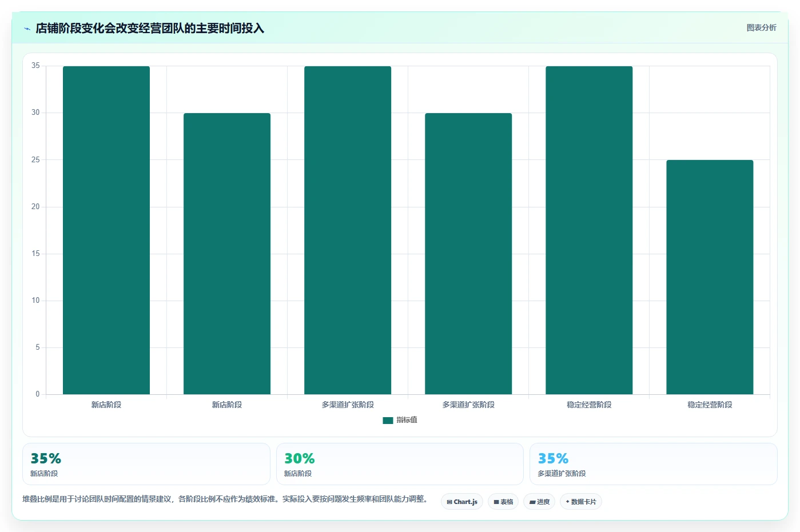Open the 35% 多渠道扩张阶段 data card
Image resolution: width=800 pixels, height=532 pixels.
click(654, 464)
